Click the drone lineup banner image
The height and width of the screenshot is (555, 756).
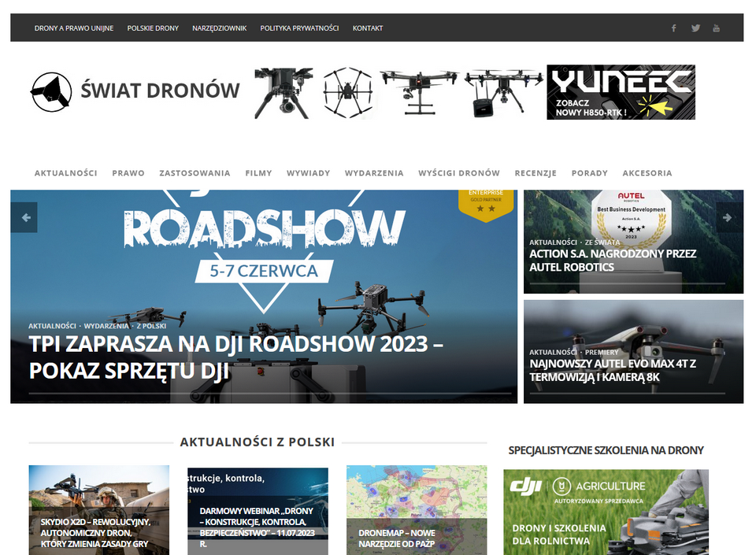[x=398, y=93]
